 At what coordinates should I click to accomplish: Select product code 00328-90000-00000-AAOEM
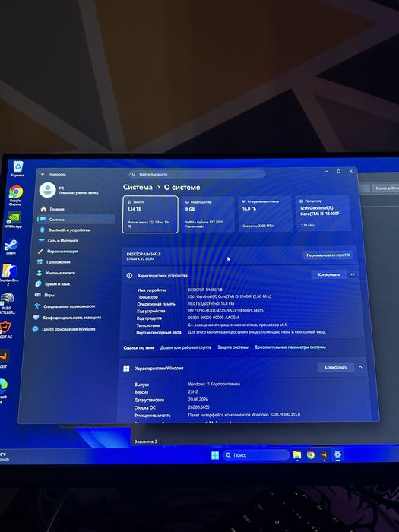tap(214, 318)
